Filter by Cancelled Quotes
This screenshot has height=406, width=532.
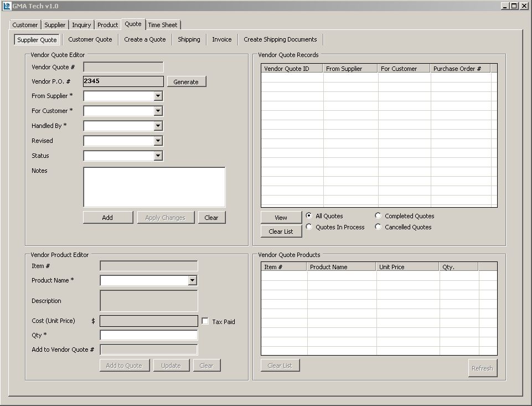(x=378, y=227)
